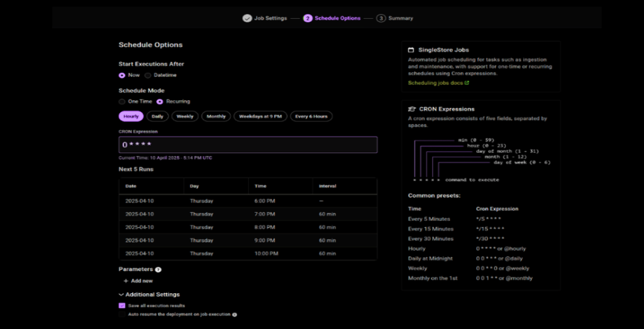The height and width of the screenshot is (329, 644).
Task: Click the step 3 Summary number icon
Action: click(x=381, y=18)
